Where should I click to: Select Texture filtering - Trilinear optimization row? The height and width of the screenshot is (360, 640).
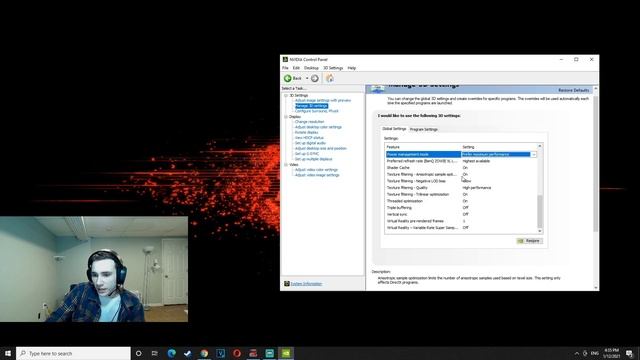coord(461,194)
